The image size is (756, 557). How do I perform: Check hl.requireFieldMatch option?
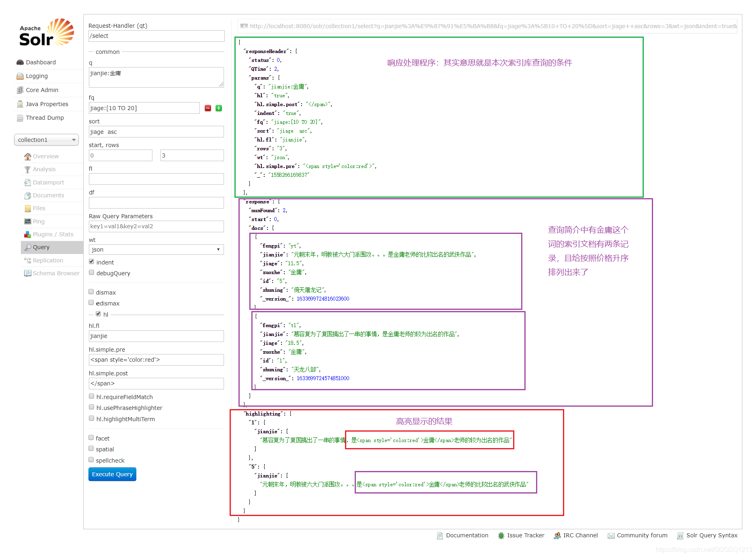[x=91, y=396]
